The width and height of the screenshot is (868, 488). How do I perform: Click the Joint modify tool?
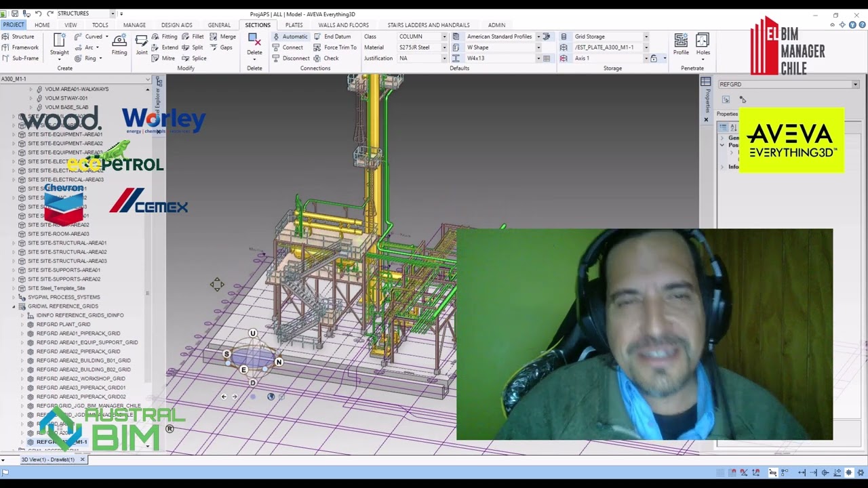pyautogui.click(x=142, y=45)
